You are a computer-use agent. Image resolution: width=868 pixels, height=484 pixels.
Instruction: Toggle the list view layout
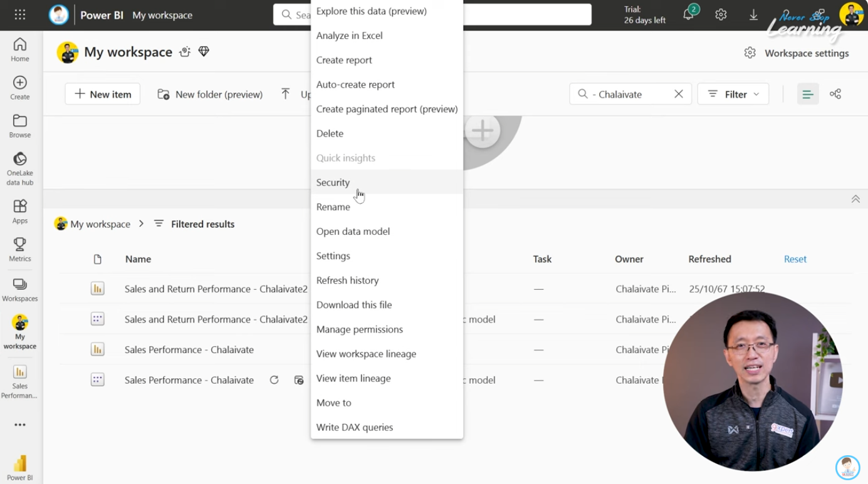pos(808,93)
